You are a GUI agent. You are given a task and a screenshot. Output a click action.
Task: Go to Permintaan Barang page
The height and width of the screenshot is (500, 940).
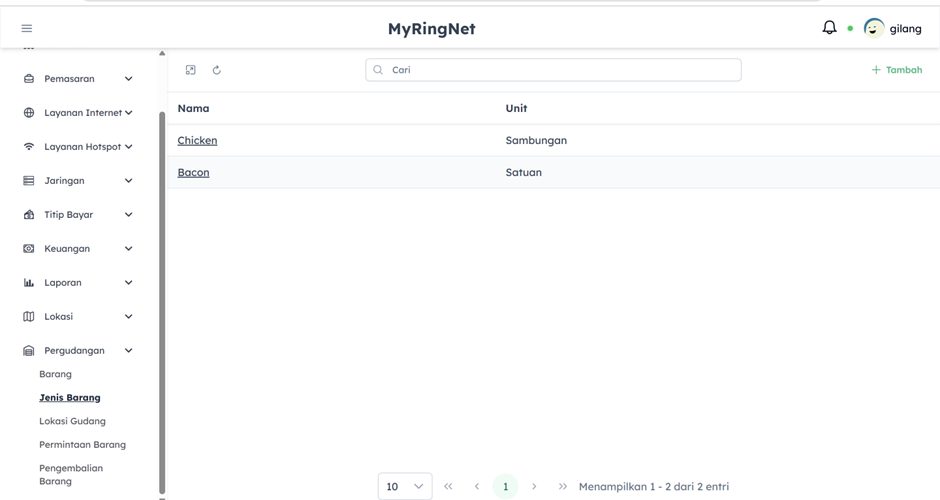[82, 445]
